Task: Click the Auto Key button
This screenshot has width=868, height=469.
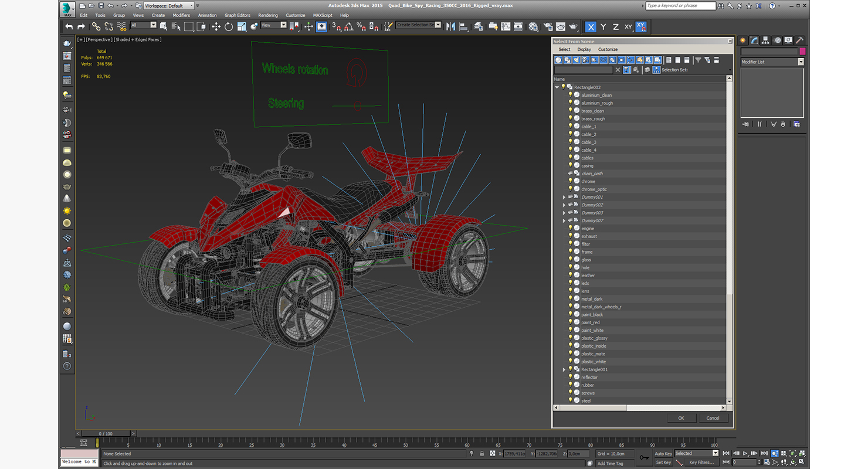Action: pos(663,454)
